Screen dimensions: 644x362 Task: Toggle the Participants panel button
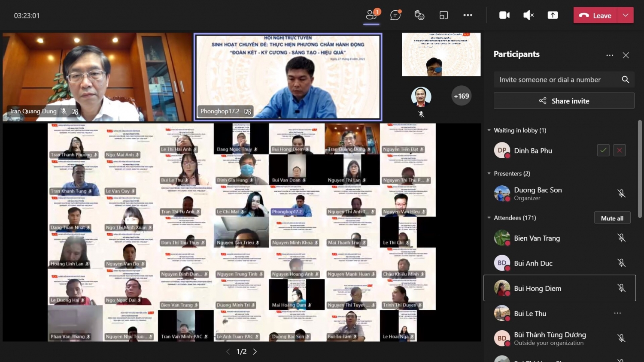(x=371, y=15)
